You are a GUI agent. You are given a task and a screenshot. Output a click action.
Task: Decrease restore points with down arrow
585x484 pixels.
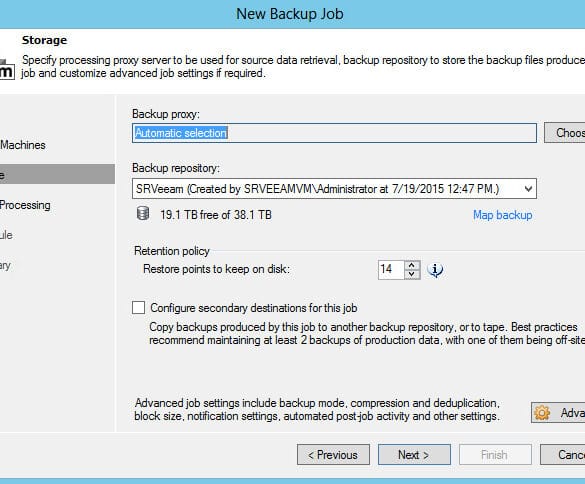pyautogui.click(x=412, y=274)
